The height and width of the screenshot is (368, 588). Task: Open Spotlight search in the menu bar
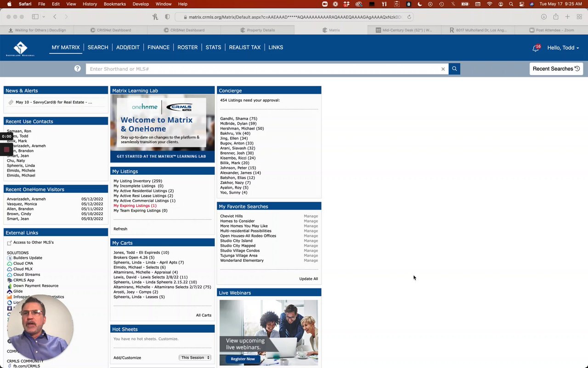[511, 4]
